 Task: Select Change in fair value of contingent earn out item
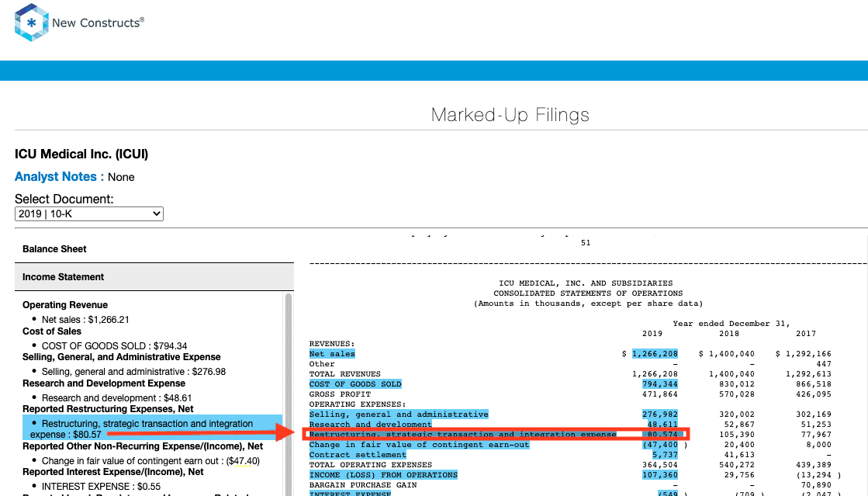[x=150, y=461]
